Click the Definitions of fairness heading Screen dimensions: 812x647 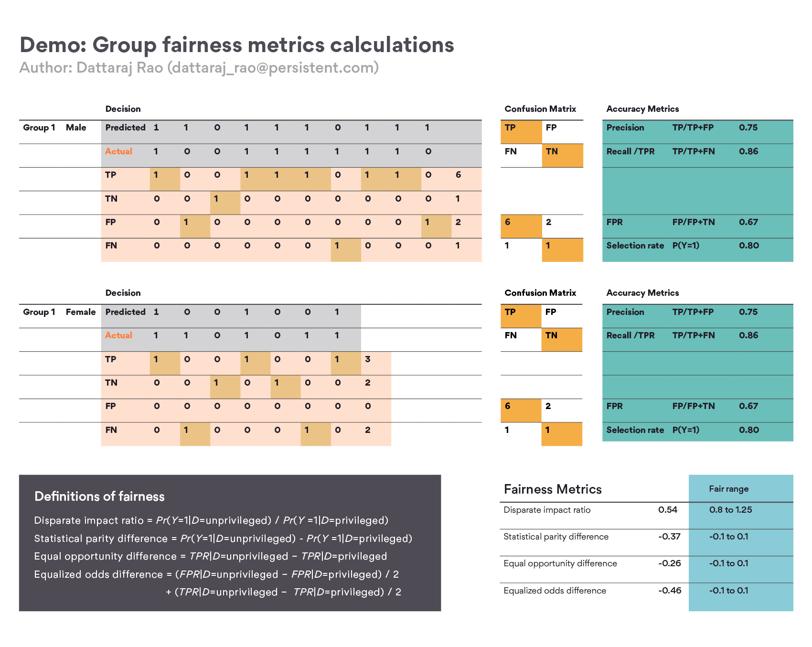coord(99,496)
